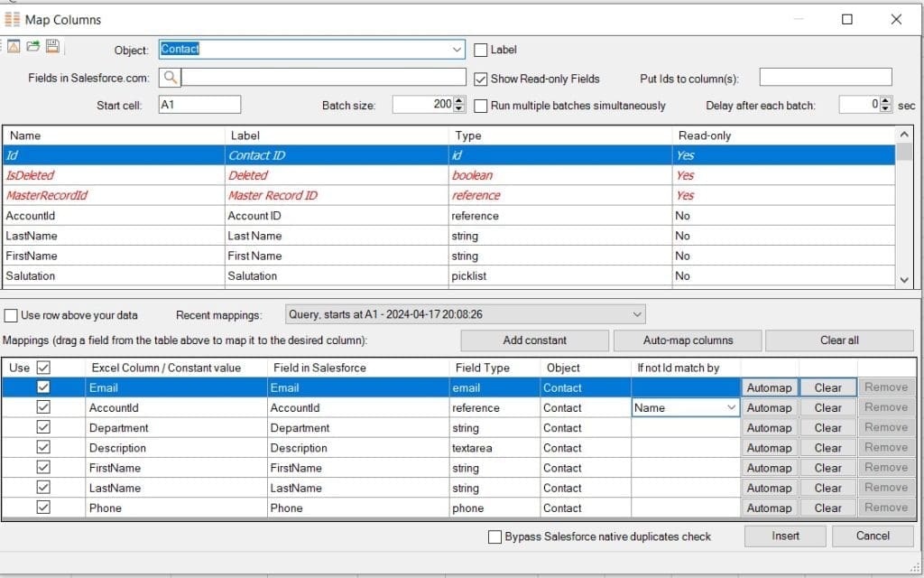Expand the Recent mappings dropdown
This screenshot has height=578, width=924.
tap(635, 312)
